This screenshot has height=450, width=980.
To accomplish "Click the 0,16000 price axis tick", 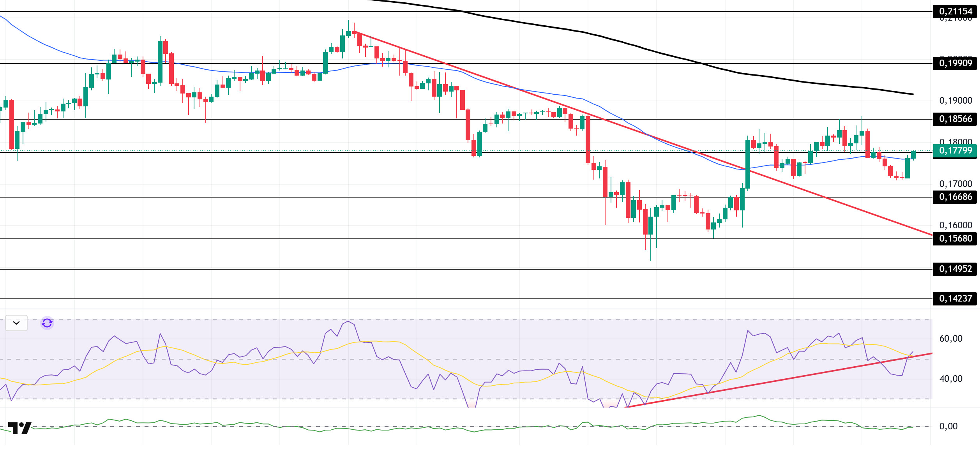I will pos(955,225).
